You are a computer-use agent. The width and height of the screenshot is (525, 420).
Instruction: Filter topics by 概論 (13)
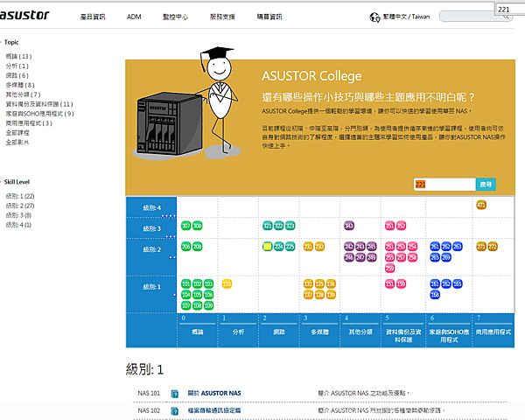(x=18, y=56)
